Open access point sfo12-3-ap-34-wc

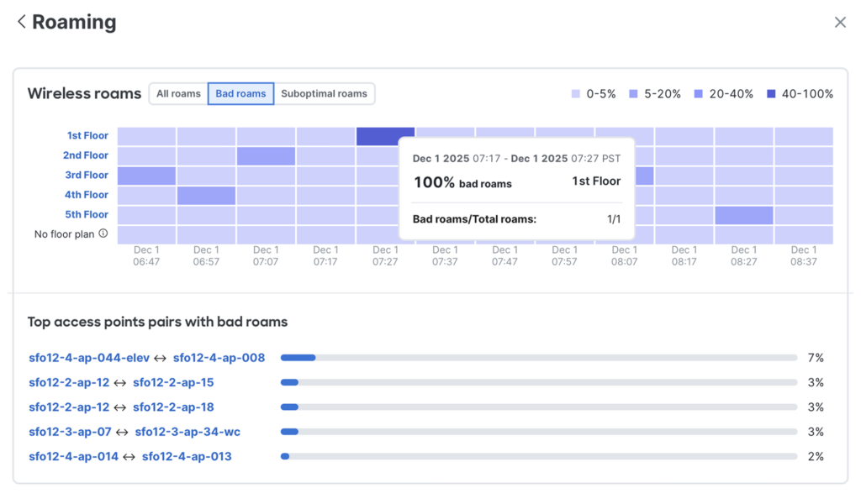188,432
